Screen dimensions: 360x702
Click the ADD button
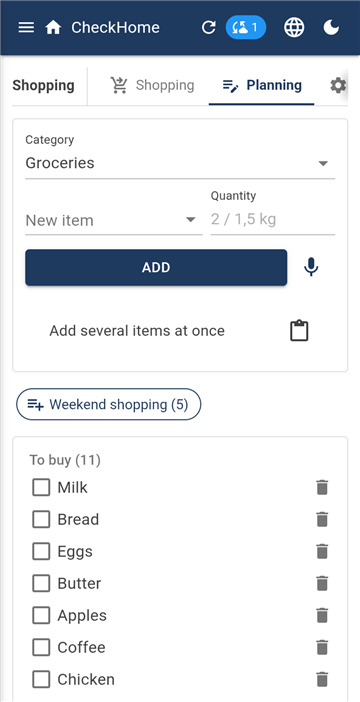click(156, 267)
